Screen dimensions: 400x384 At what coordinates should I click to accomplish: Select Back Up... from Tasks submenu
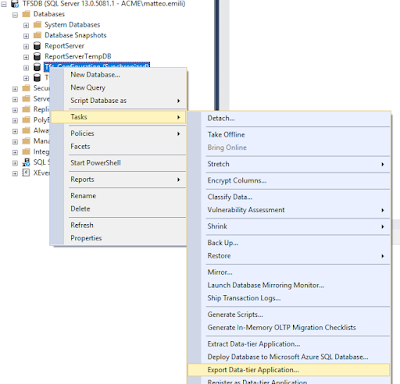pyautogui.click(x=223, y=243)
